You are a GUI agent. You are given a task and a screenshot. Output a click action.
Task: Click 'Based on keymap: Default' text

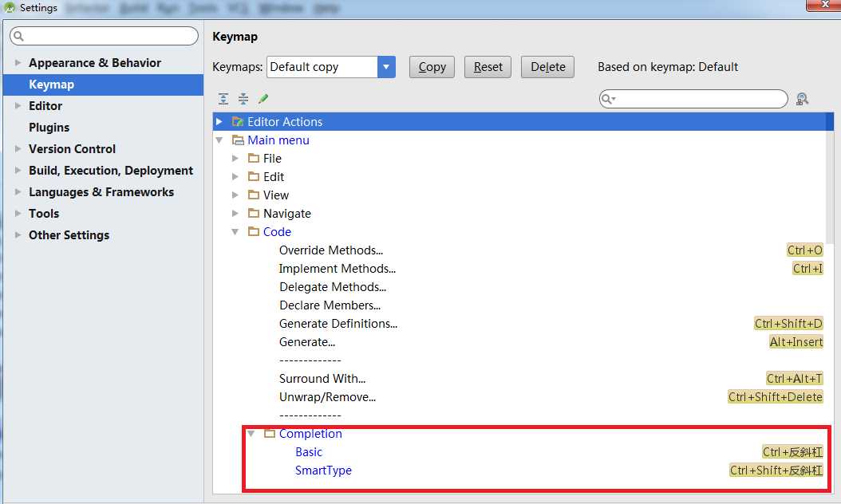pyautogui.click(x=668, y=67)
